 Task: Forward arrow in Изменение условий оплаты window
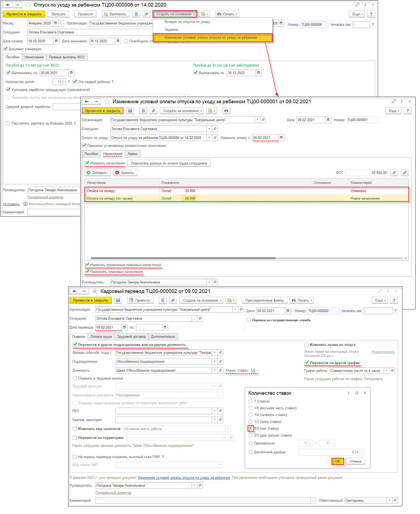point(96,101)
